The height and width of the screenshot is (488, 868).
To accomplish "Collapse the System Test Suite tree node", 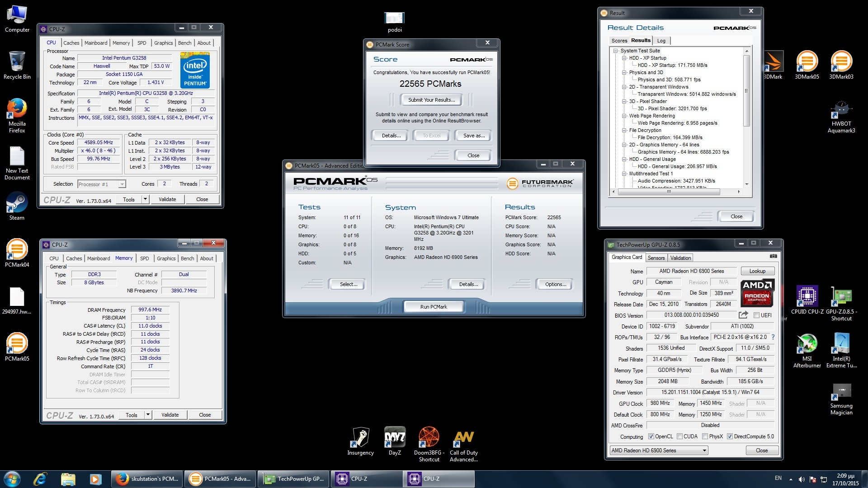I will click(615, 51).
